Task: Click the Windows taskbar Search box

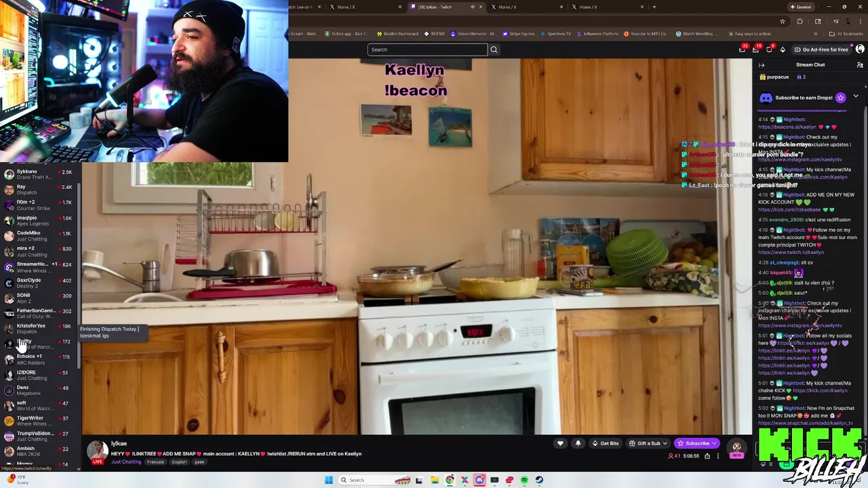Action: pos(374,480)
